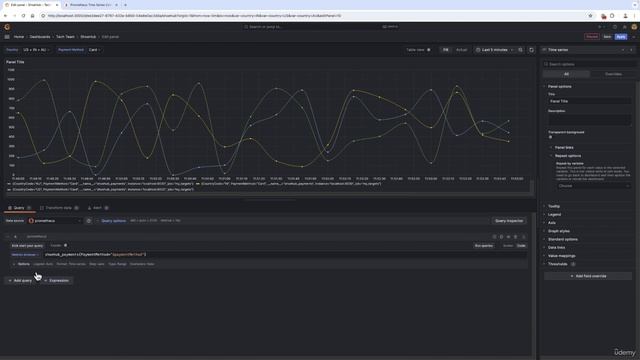The width and height of the screenshot is (640, 360).
Task: Go back using browser back arrow
Action: [5, 16]
